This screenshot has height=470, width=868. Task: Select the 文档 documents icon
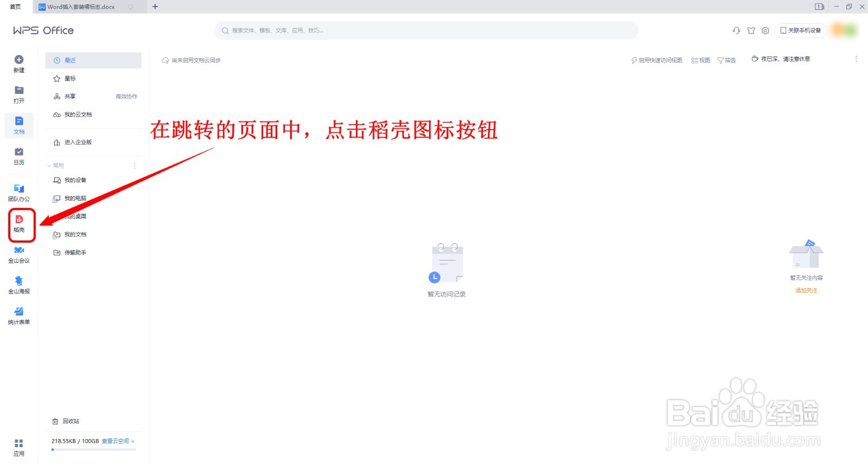(x=19, y=121)
